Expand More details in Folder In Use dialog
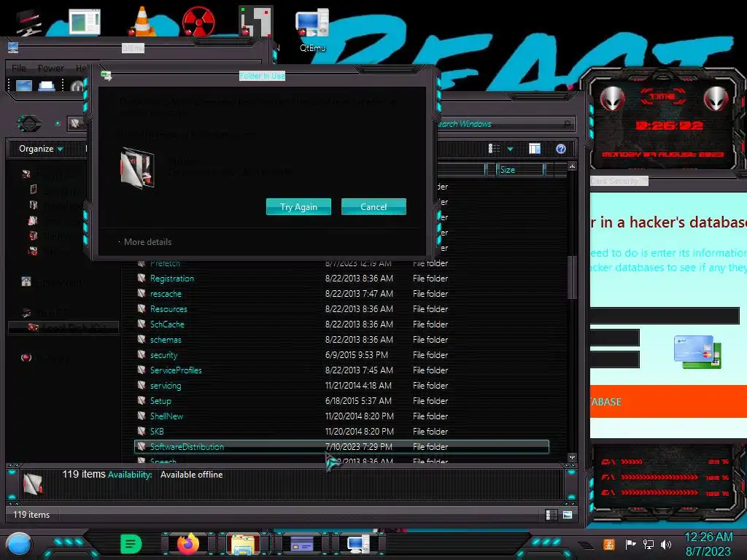The image size is (747, 560). coord(145,242)
